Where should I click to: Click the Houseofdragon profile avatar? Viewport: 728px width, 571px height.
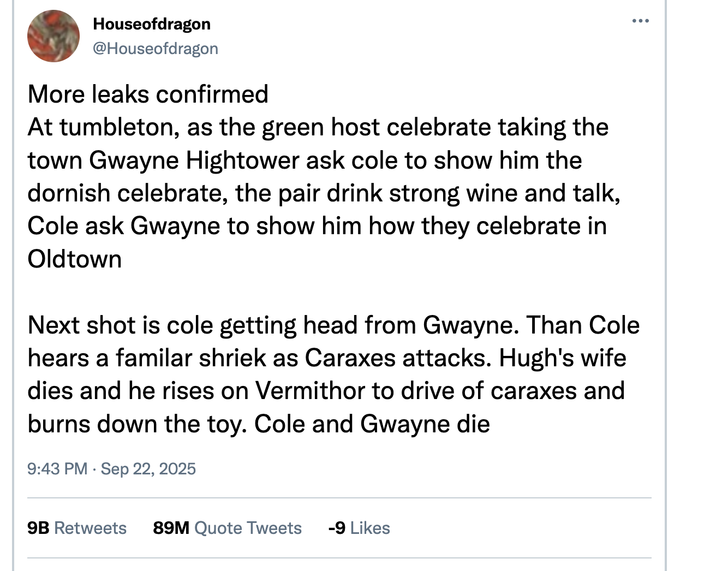pyautogui.click(x=53, y=36)
